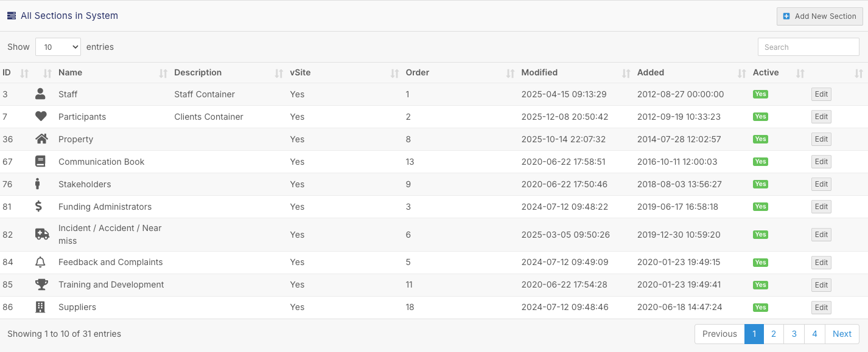
Task: Click the Feedback and Complaints bell icon
Action: pyautogui.click(x=40, y=262)
